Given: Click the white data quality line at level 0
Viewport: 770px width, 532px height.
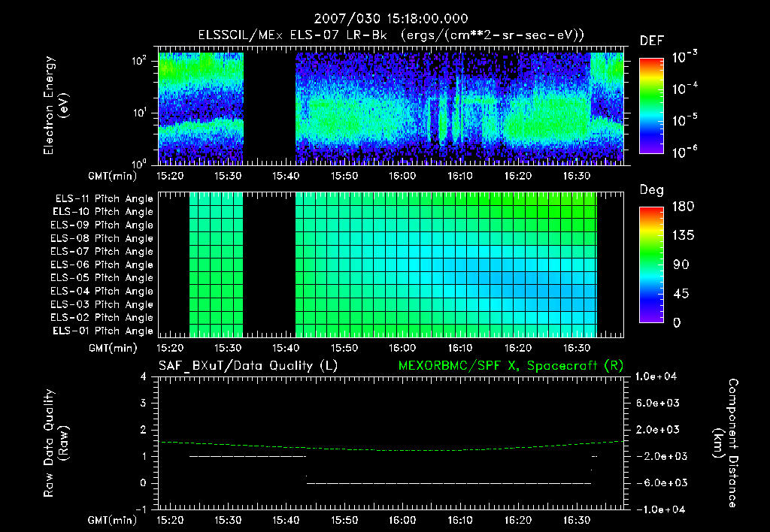Looking at the screenshot, I should pos(449,483).
